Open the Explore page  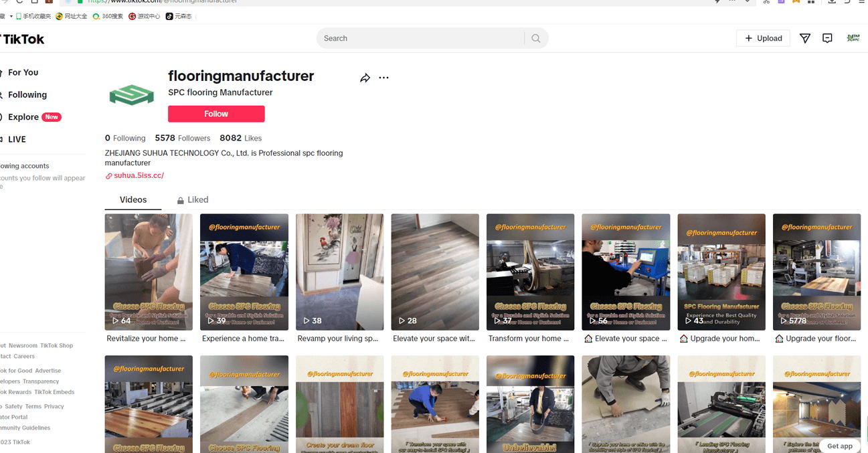click(23, 117)
